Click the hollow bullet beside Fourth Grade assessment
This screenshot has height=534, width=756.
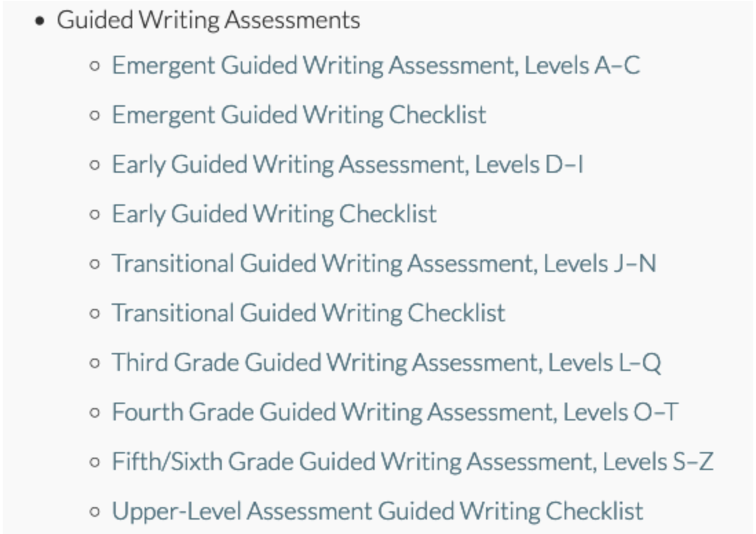click(95, 413)
